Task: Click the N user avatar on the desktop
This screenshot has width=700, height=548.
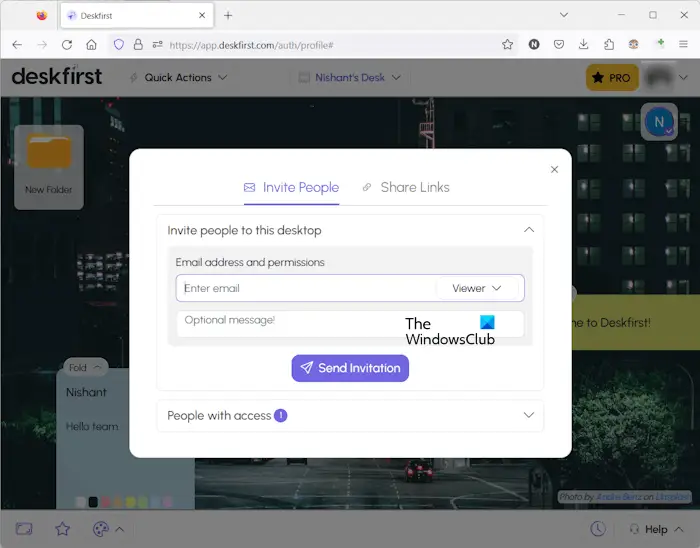Action: pos(659,121)
